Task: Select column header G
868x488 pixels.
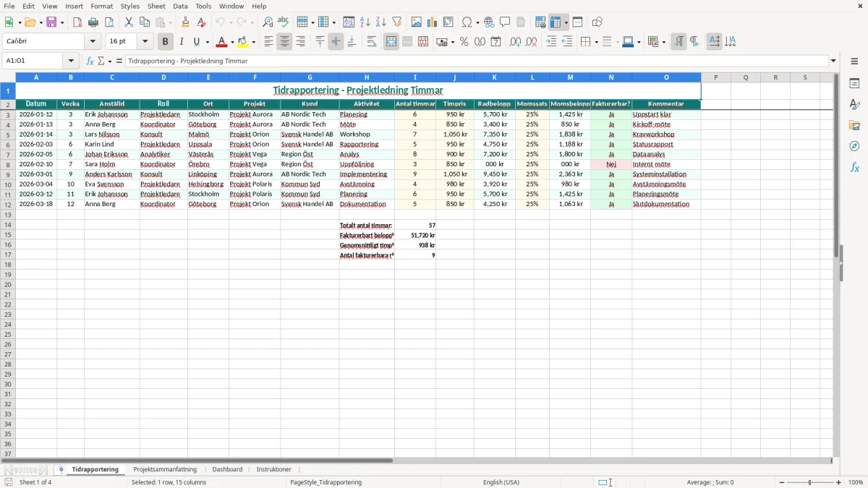Action: (310, 77)
